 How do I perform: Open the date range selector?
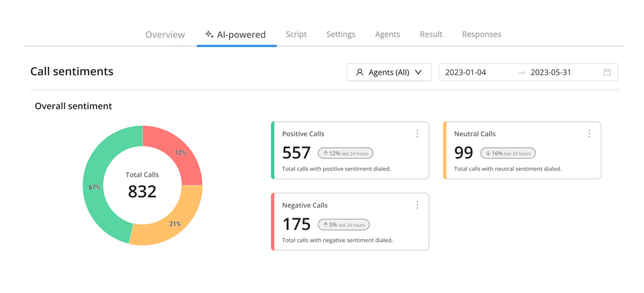528,72
